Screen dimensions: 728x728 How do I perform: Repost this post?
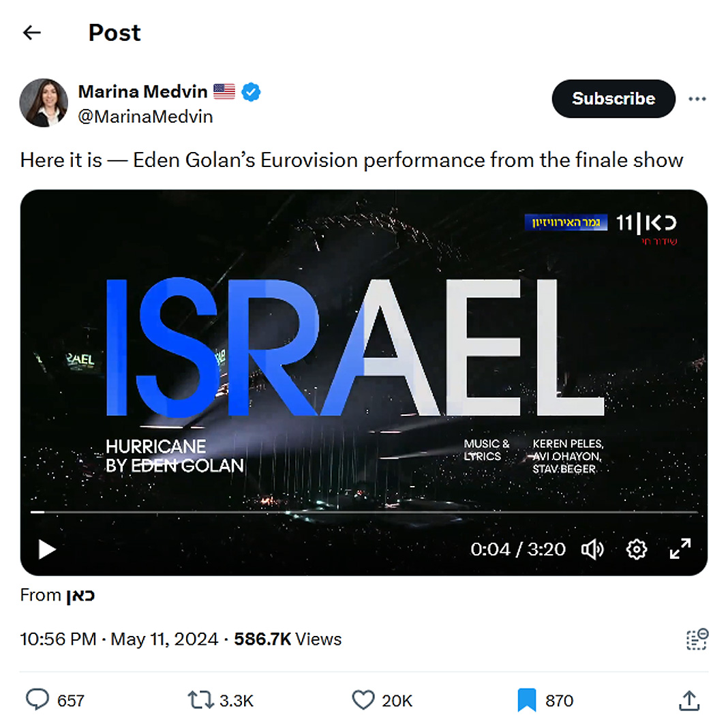(x=202, y=700)
